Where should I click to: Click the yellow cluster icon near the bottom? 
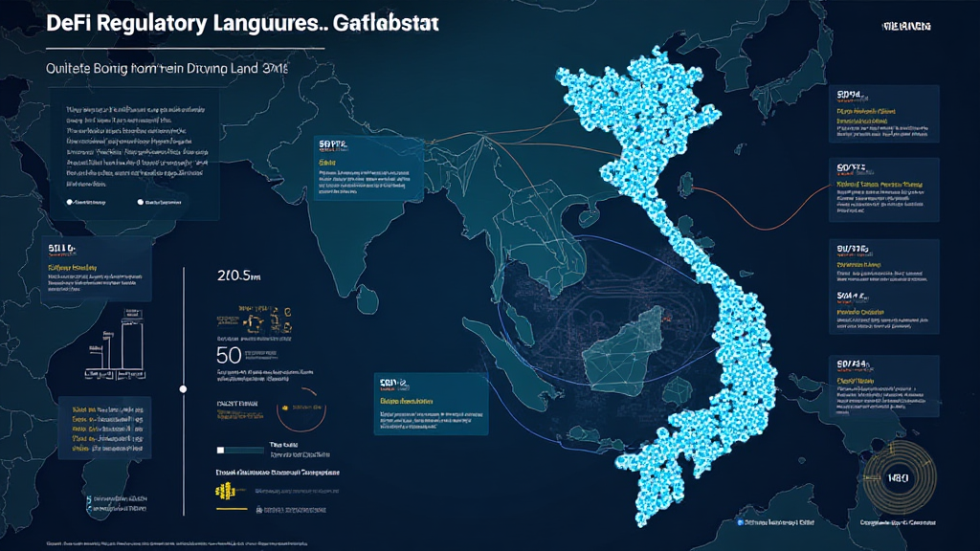coord(226,490)
